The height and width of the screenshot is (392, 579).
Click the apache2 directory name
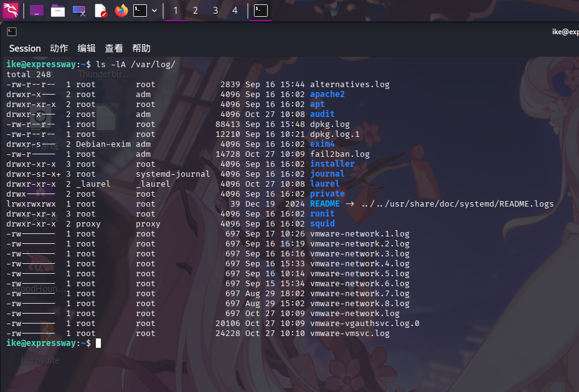click(327, 95)
